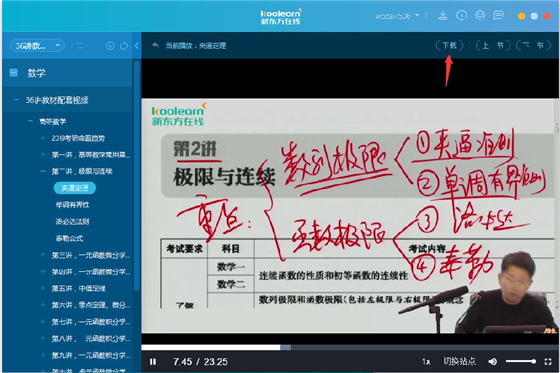Image resolution: width=560 pixels, height=373 pixels.
Task: Select the highlighted 夹逼定理 lesson
Action: pos(75,188)
